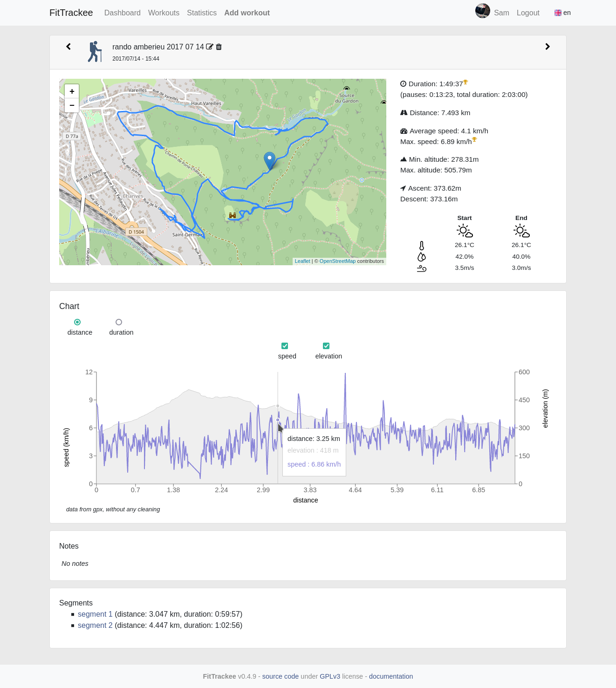This screenshot has width=616, height=688.
Task: Uncheck the speed checkbox
Action: [x=285, y=346]
